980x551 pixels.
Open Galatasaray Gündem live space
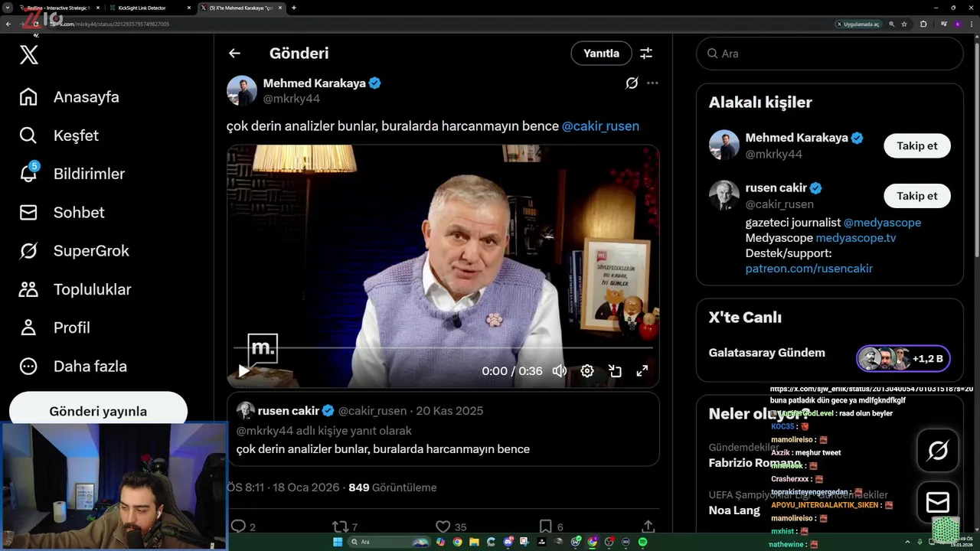pyautogui.click(x=767, y=353)
